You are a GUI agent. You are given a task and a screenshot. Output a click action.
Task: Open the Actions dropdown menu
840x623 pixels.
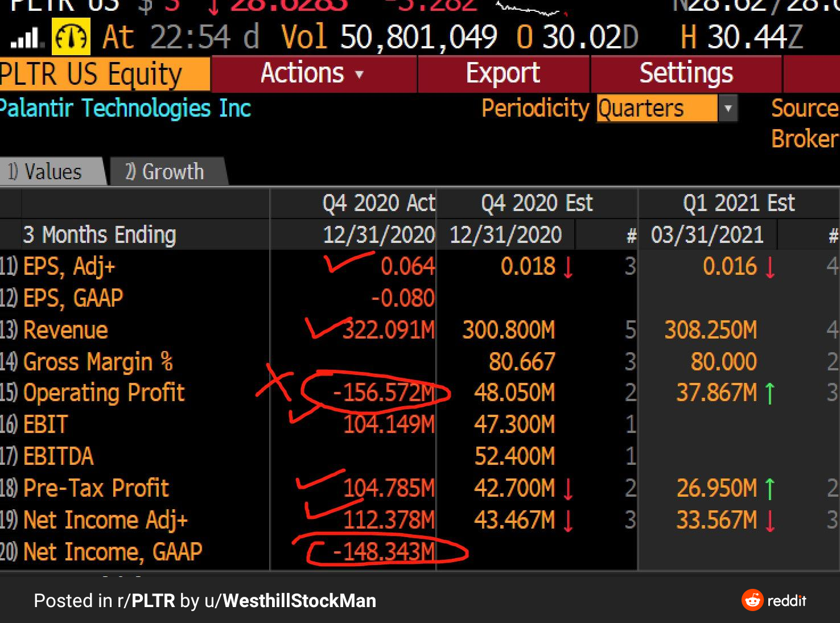pyautogui.click(x=314, y=73)
